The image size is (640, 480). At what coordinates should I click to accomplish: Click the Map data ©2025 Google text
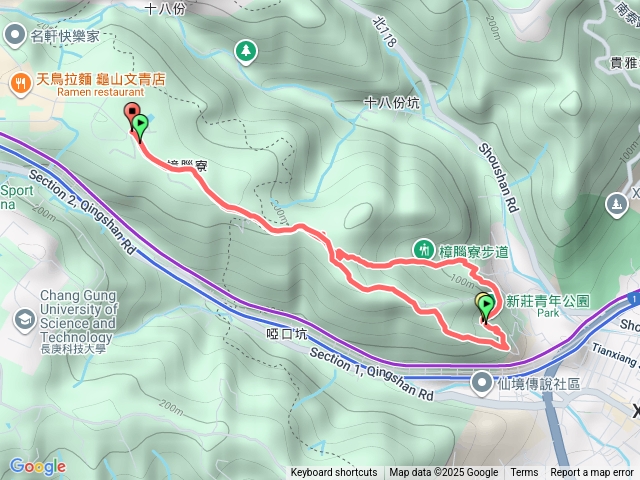click(x=444, y=473)
